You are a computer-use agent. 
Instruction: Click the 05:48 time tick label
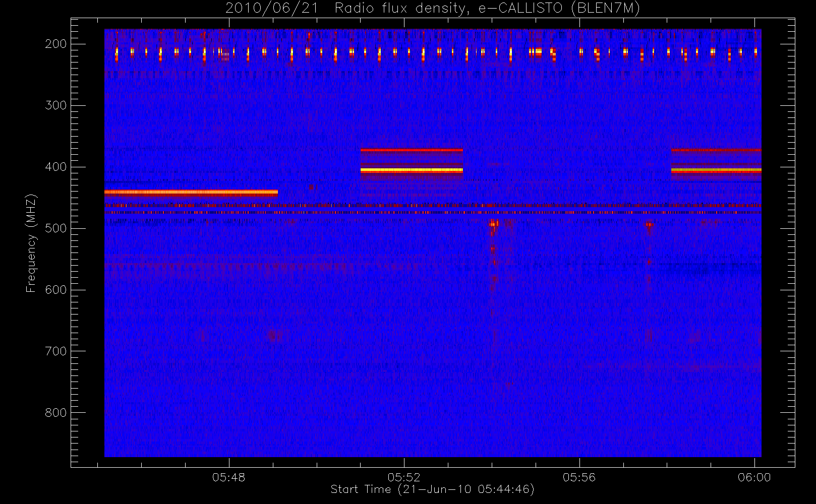coord(228,477)
